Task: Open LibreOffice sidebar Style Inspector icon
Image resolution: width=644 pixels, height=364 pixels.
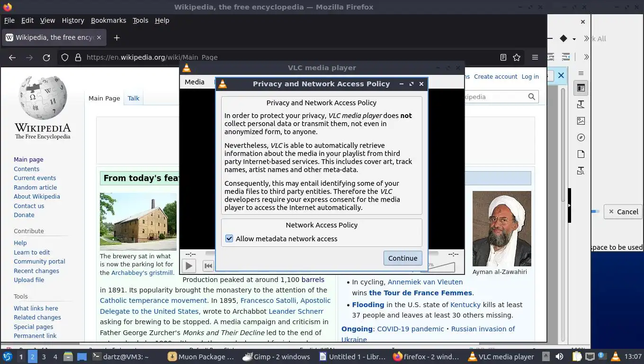Action: click(581, 171)
